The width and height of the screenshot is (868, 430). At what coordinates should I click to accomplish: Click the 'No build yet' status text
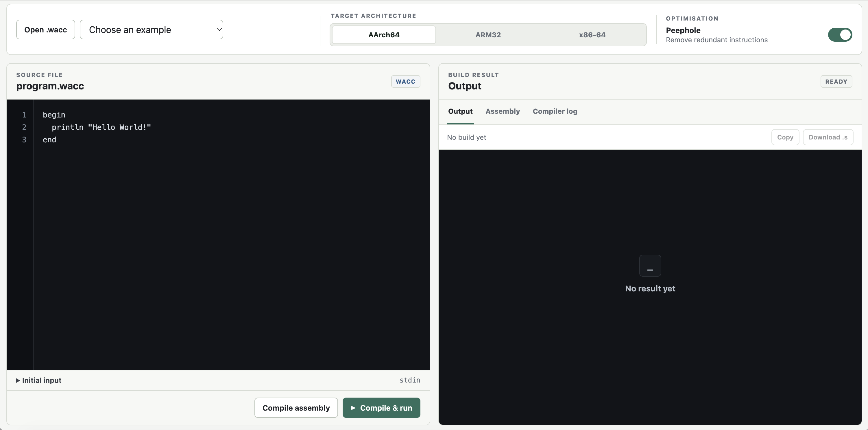tap(466, 137)
